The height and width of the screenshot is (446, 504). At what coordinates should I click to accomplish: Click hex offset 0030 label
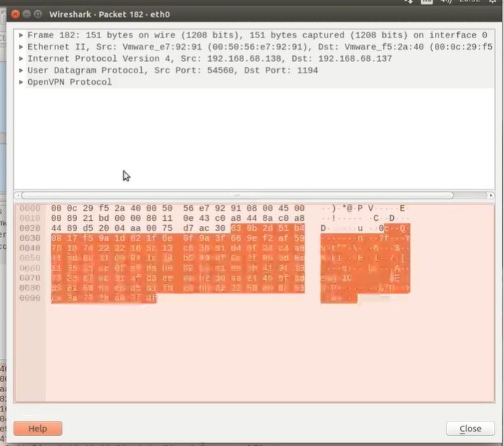pyautogui.click(x=30, y=238)
